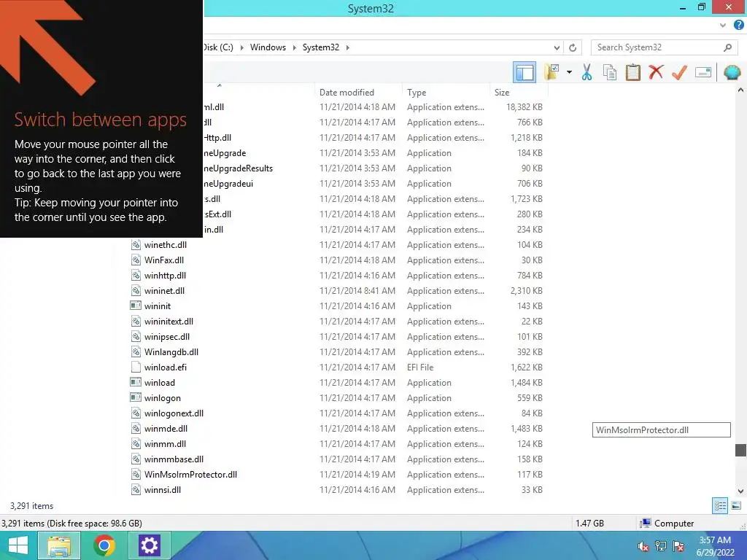Click the winload.efi file icon
747x560 pixels.
(136, 367)
